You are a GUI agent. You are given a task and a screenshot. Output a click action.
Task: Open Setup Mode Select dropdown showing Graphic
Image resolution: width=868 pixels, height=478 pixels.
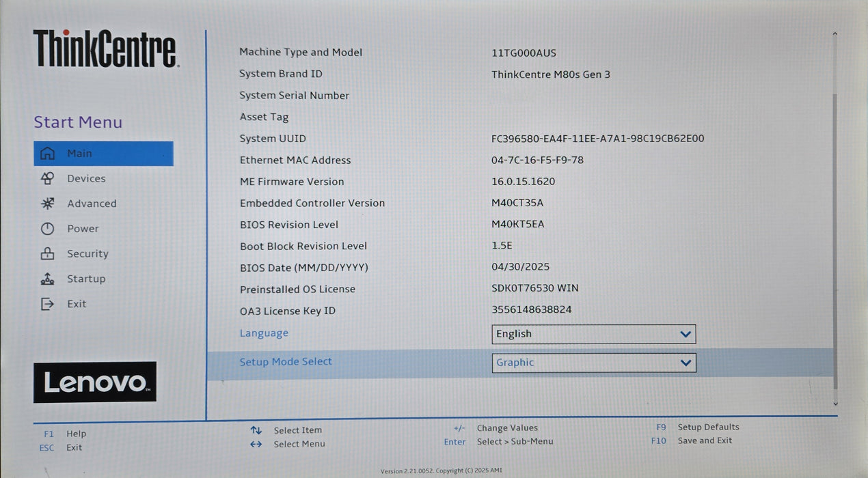(x=594, y=363)
